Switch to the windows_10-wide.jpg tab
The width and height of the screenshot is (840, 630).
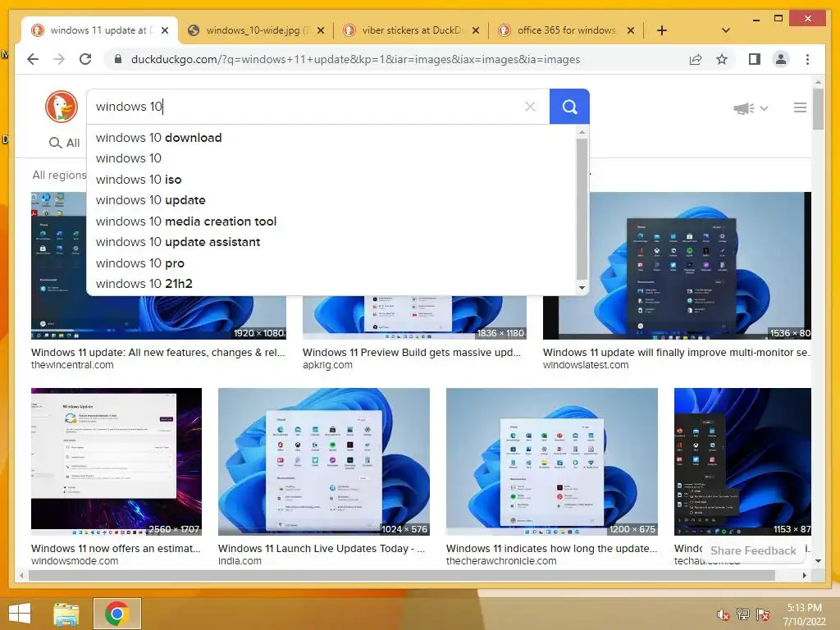(257, 30)
